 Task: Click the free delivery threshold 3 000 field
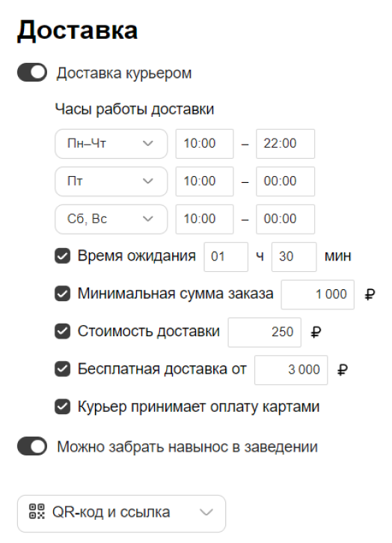pos(291,370)
